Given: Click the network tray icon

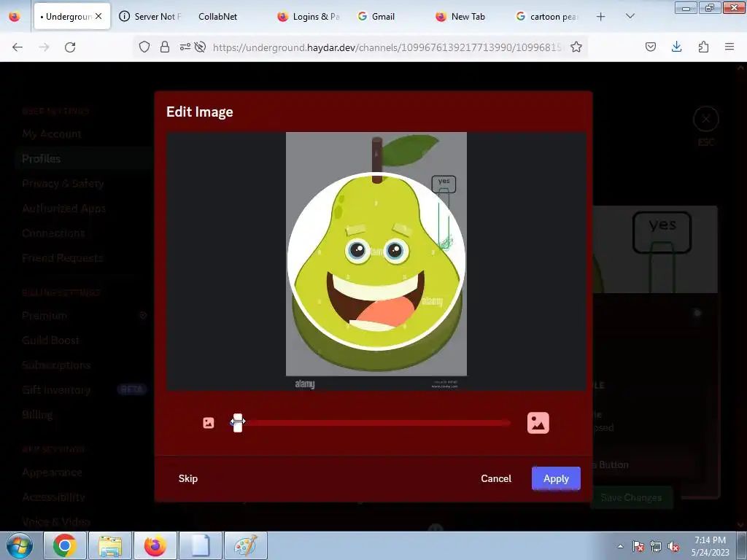Looking at the screenshot, I should 656,546.
